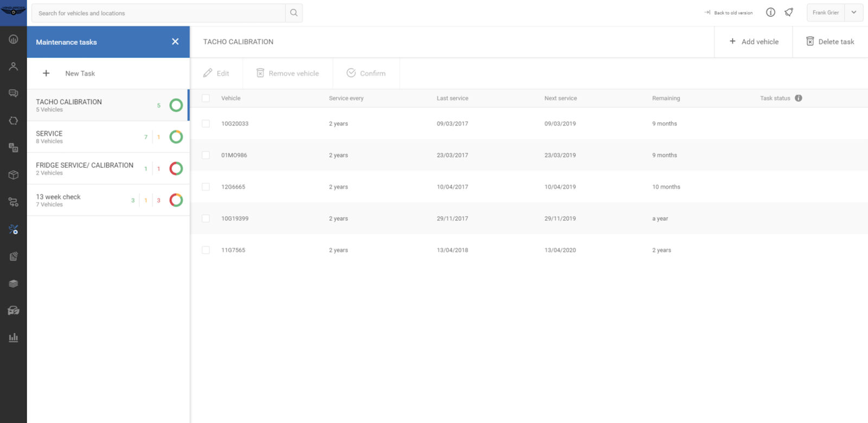Viewport: 868px width, 423px height.
Task: Open the dashboard gauge sidebar icon
Action: tap(14, 40)
